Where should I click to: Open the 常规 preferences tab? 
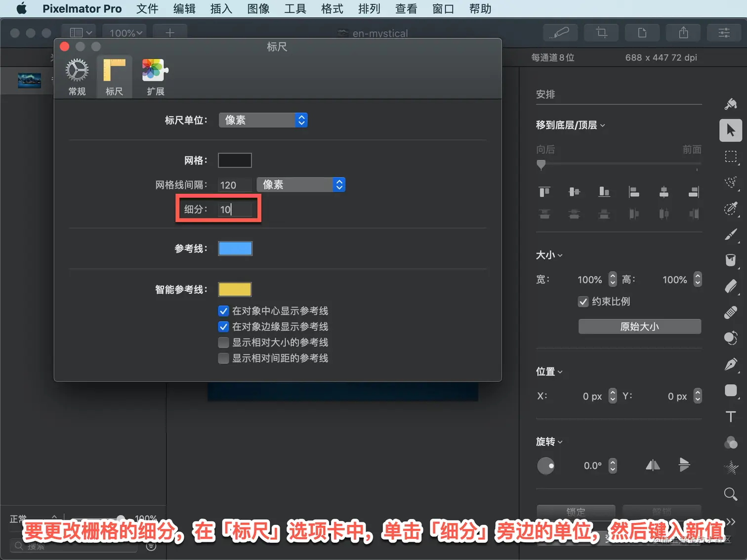[77, 77]
